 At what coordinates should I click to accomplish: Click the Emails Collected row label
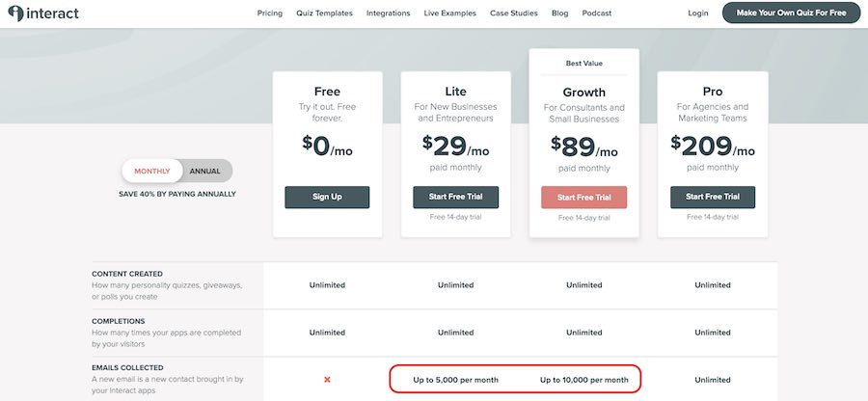click(x=127, y=368)
